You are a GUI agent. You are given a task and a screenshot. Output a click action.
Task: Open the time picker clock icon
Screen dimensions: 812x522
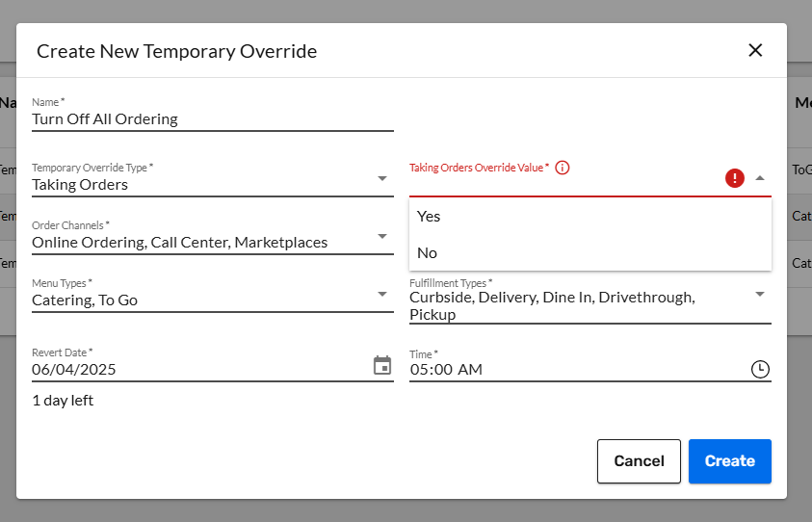point(760,369)
